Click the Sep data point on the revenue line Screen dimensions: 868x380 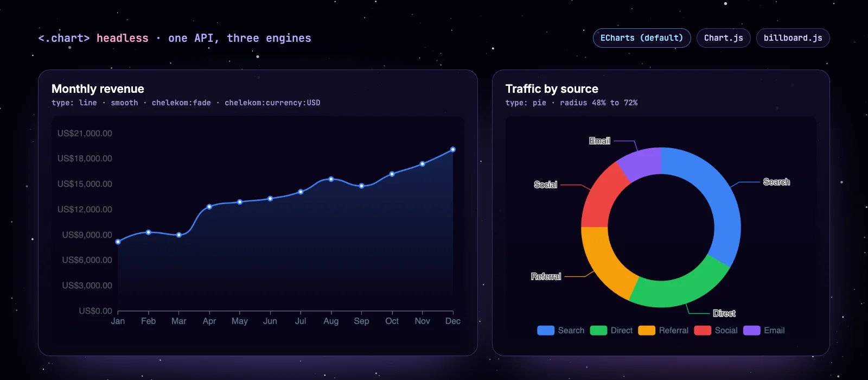(x=362, y=186)
